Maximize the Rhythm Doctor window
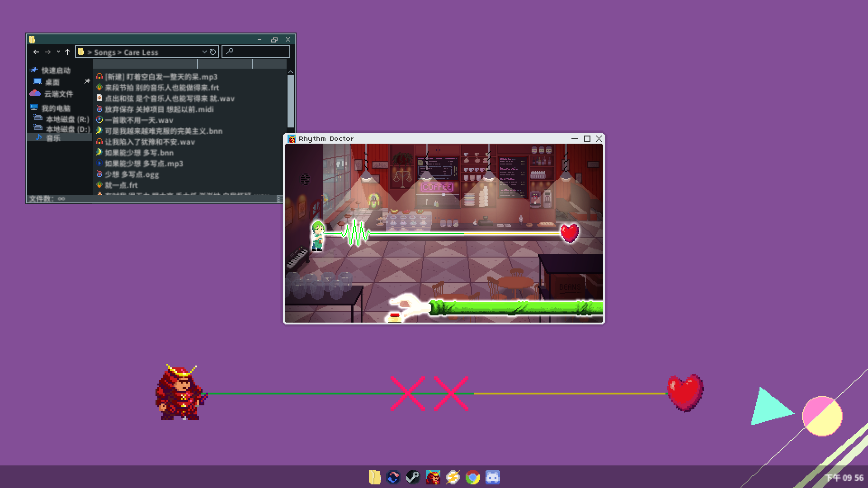Image resolution: width=868 pixels, height=488 pixels. click(x=587, y=139)
